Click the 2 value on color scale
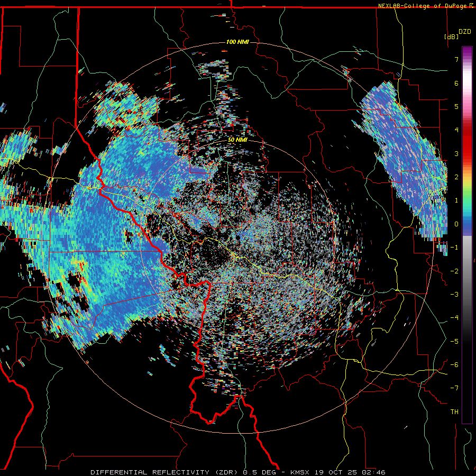This screenshot has width=476, height=476. click(456, 177)
